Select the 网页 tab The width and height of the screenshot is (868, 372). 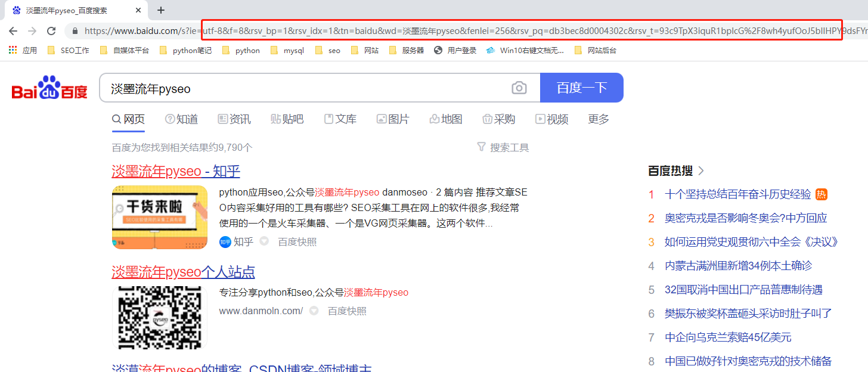(128, 119)
